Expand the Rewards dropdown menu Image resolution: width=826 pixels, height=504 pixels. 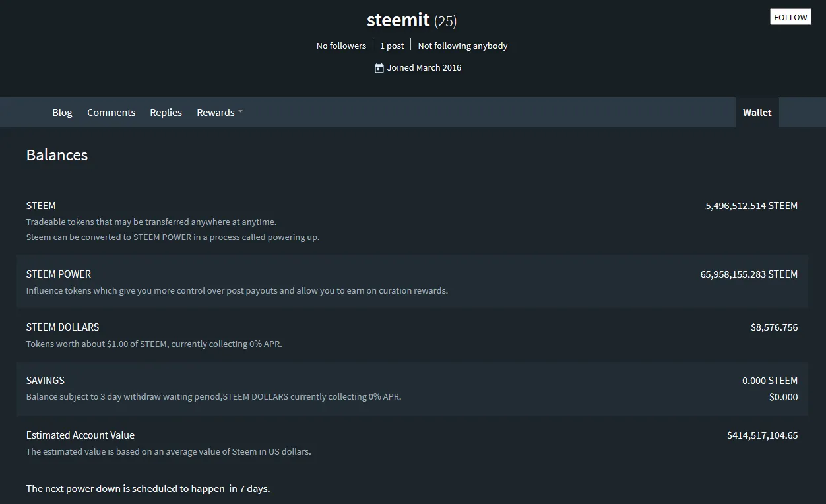pyautogui.click(x=220, y=113)
